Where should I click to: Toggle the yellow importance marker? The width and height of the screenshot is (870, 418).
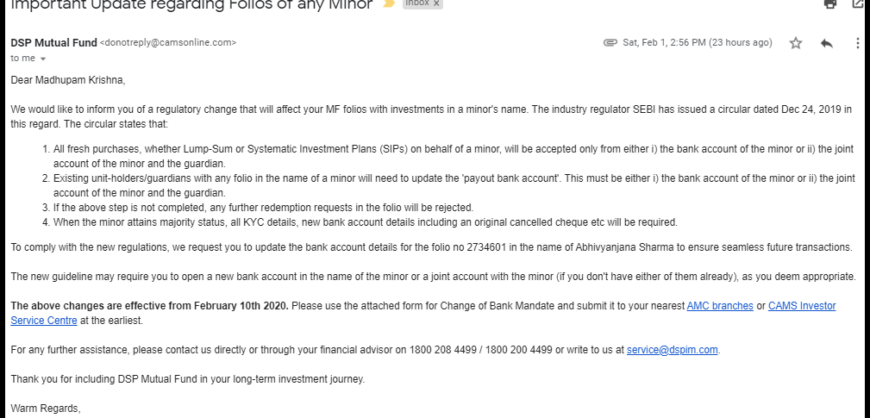[389, 3]
